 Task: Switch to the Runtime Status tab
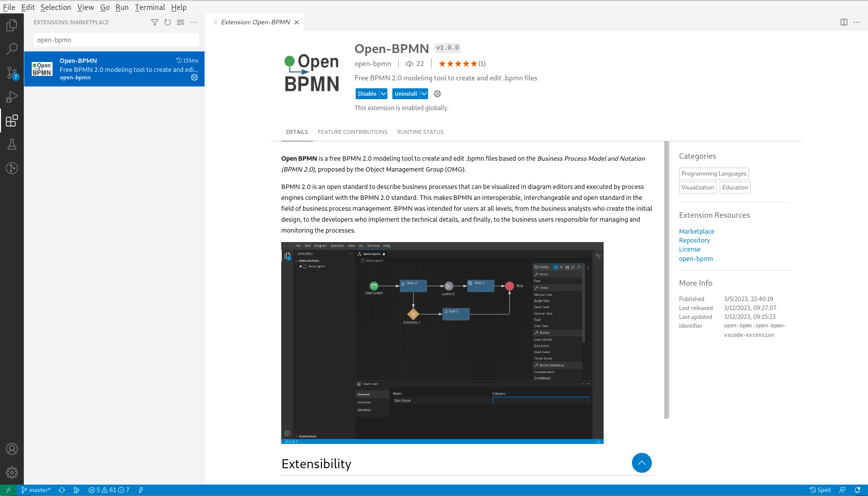click(x=421, y=132)
